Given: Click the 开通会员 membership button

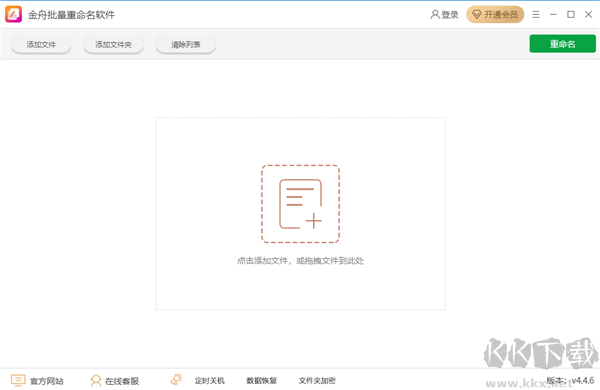Looking at the screenshot, I should (495, 15).
